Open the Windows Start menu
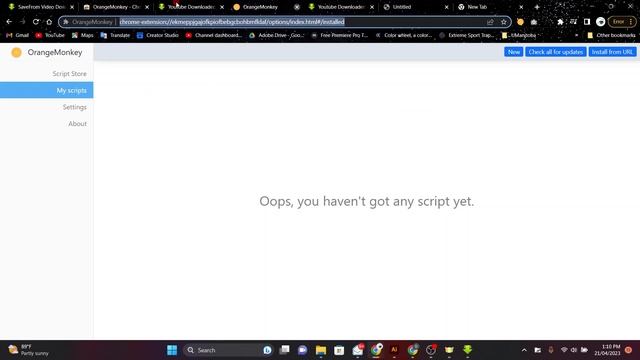This screenshot has width=640, height=360. point(172,350)
